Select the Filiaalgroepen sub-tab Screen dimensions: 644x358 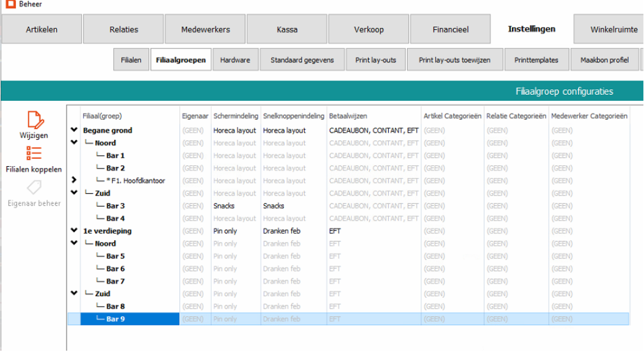coord(181,60)
